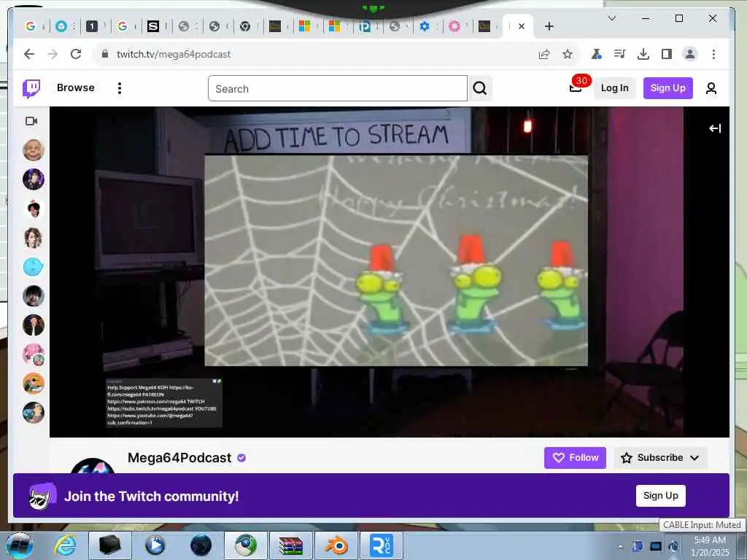Reload the Twitch page
The width and height of the screenshot is (747, 560).
[x=76, y=54]
